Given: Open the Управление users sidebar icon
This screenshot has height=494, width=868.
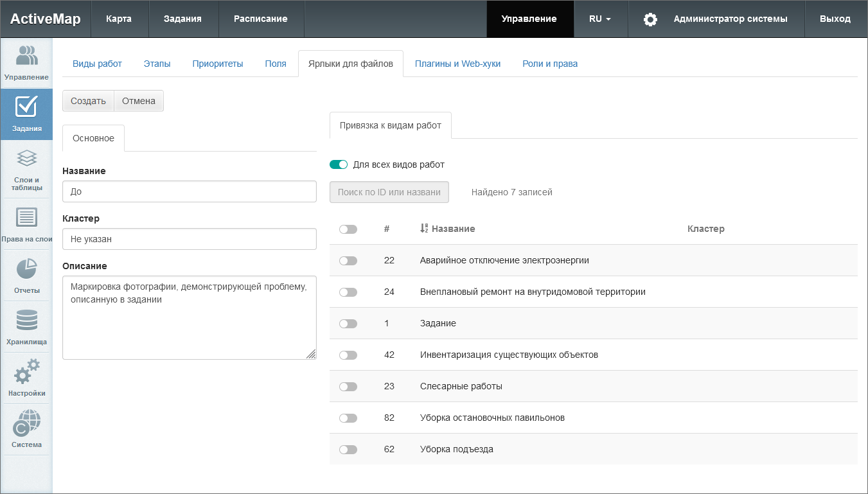Looking at the screenshot, I should coord(26,57).
